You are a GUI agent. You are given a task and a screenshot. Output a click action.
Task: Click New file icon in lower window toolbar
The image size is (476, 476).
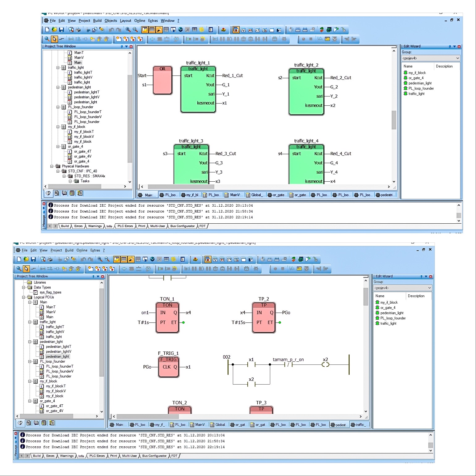(x=19, y=259)
